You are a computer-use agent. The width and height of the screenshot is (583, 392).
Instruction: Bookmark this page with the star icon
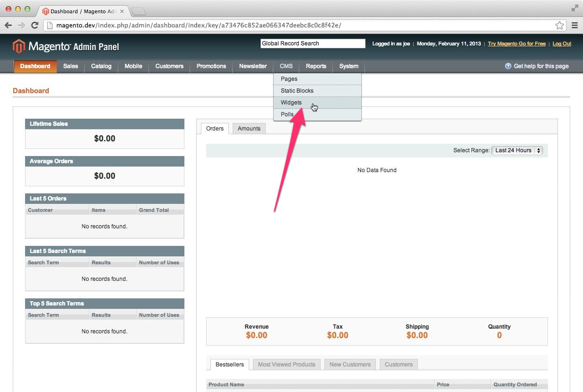click(559, 26)
